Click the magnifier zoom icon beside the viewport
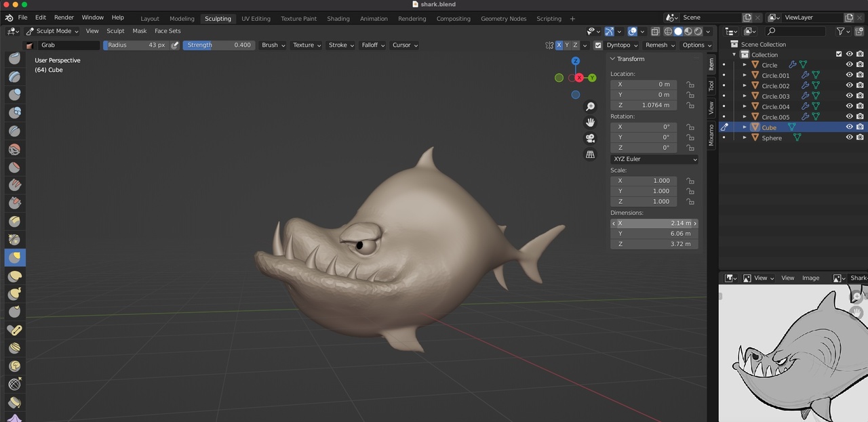The width and height of the screenshot is (868, 422). 590,106
